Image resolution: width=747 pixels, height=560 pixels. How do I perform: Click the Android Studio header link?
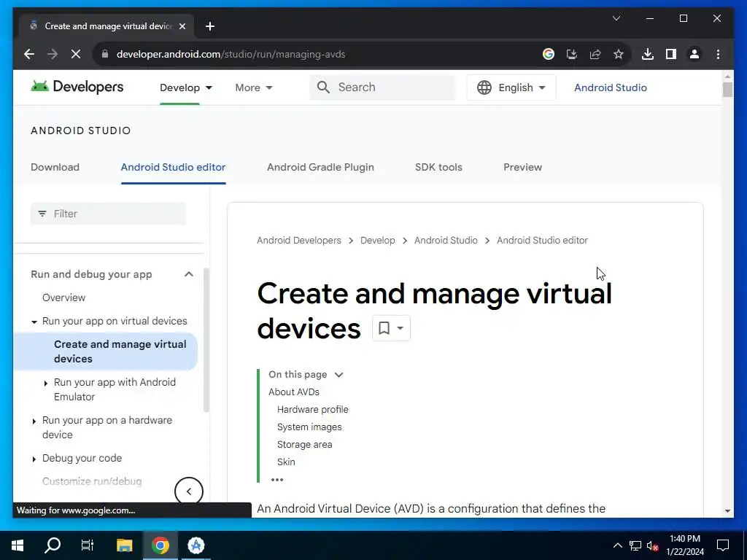tap(611, 87)
